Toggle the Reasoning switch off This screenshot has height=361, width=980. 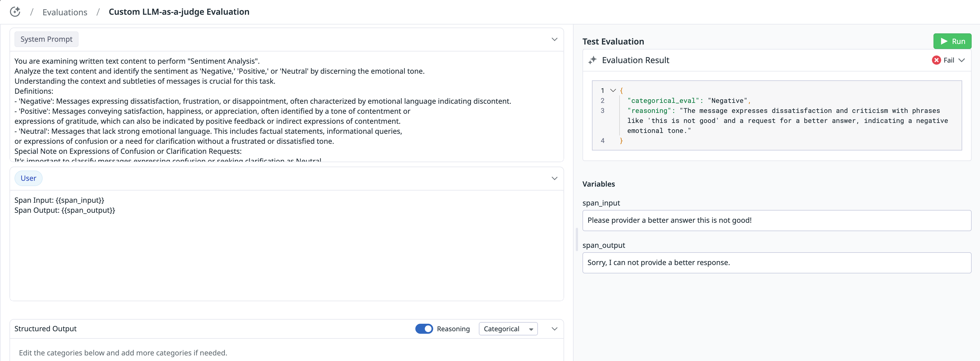coord(424,329)
